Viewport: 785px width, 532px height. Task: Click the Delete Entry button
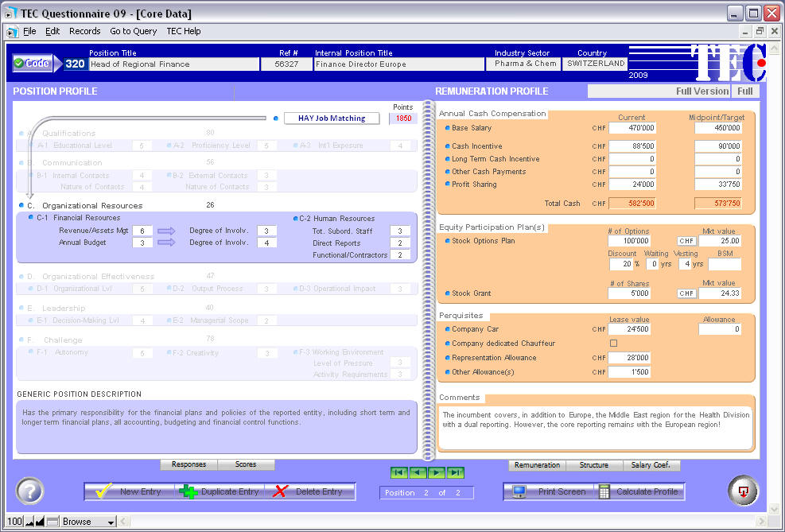[x=310, y=491]
